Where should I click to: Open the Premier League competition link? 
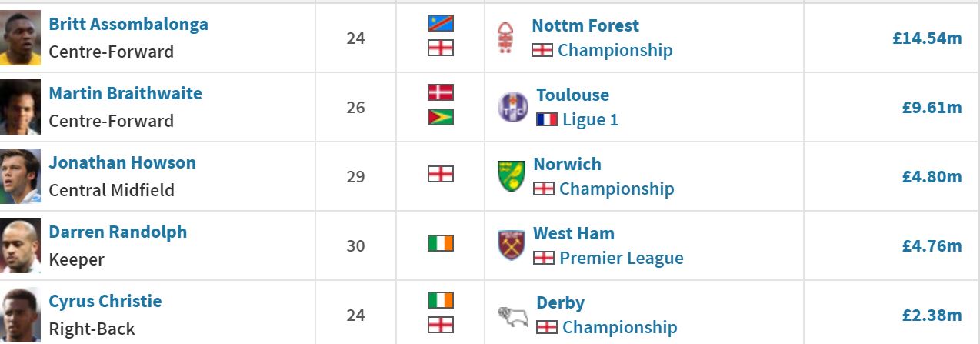622,258
